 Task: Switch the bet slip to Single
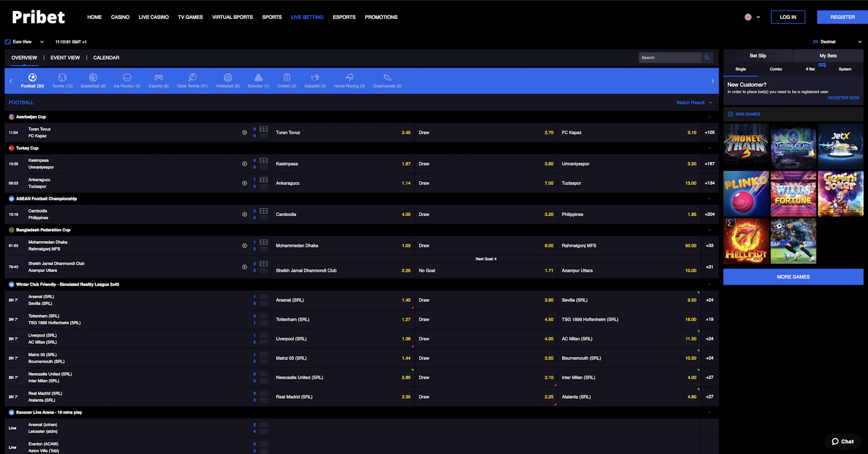[x=741, y=70]
